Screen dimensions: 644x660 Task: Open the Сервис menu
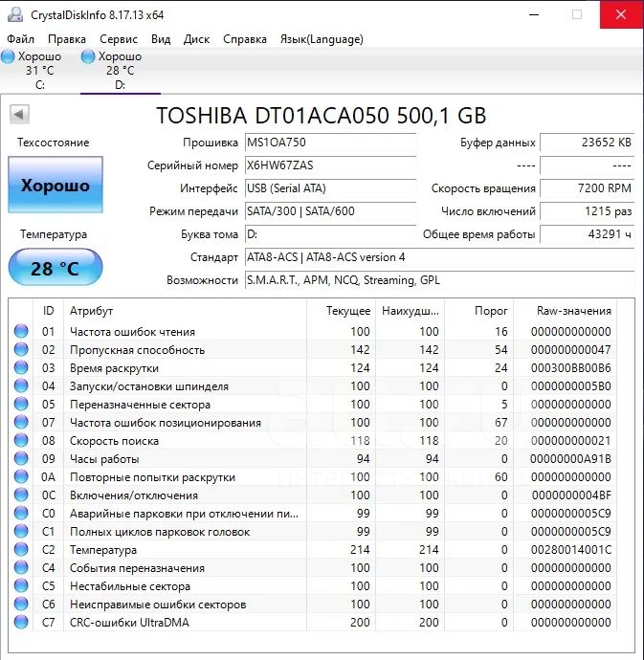point(119,39)
